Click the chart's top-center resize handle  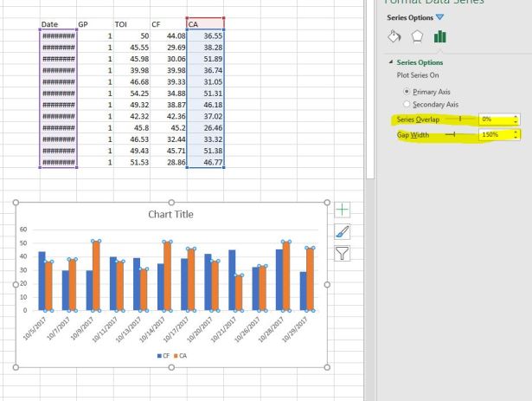[171, 203]
